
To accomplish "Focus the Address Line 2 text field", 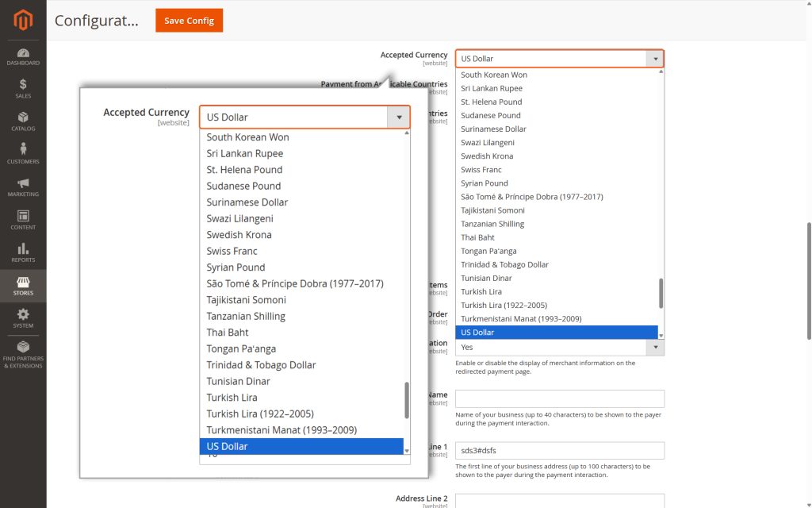I will click(x=559, y=501).
